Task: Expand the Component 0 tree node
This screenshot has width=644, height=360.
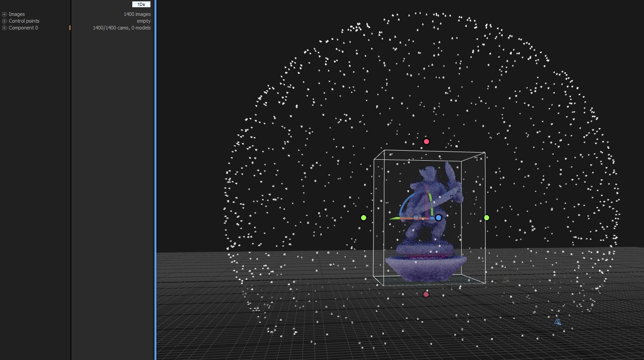Action: click(x=4, y=28)
